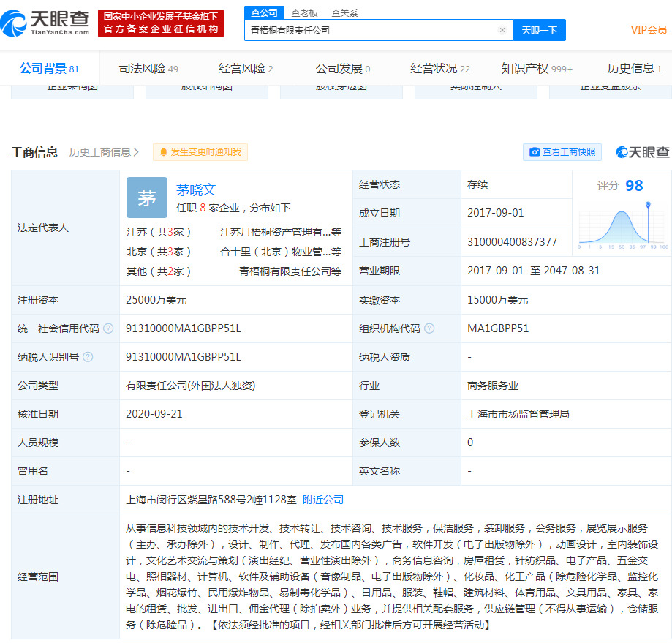This screenshot has height=643, width=672.
Task: Click company type 有限责任公司(外国法人独资)
Action: coord(190,386)
